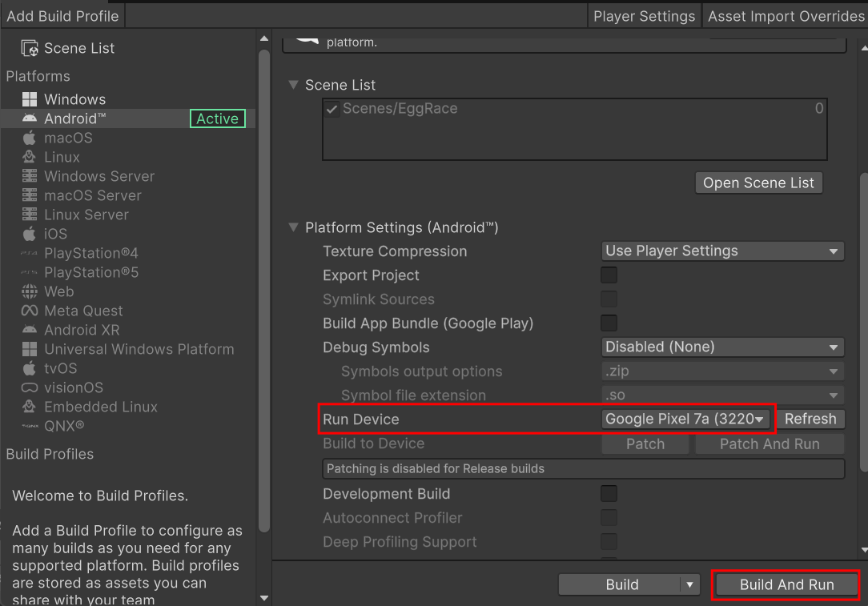
Task: Open the Add Build Profile tab
Action: tap(62, 16)
